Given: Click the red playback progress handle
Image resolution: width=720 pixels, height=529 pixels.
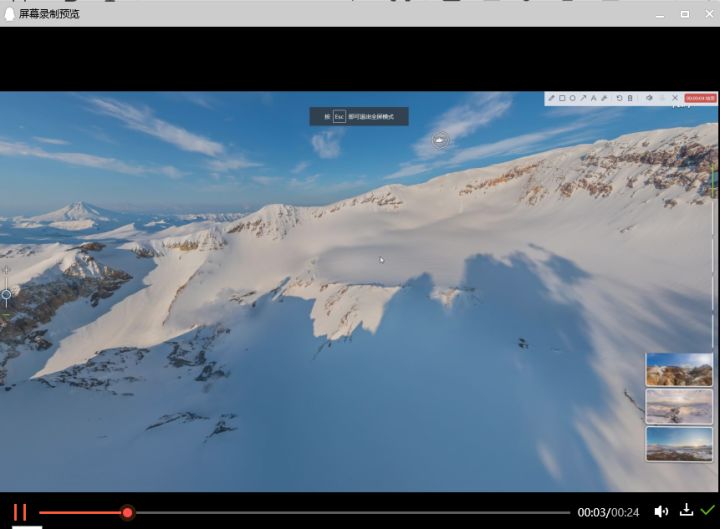Looking at the screenshot, I should point(128,512).
